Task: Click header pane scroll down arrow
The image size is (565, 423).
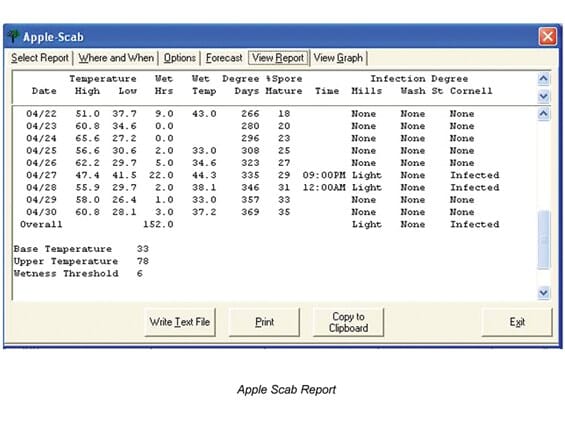Action: [x=543, y=96]
